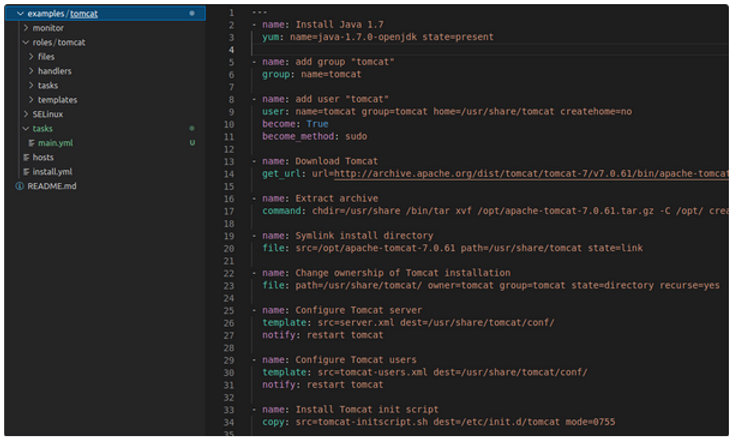Viewport: 732px width, 440px height.
Task: Select the files folder label
Action: pyautogui.click(x=46, y=56)
